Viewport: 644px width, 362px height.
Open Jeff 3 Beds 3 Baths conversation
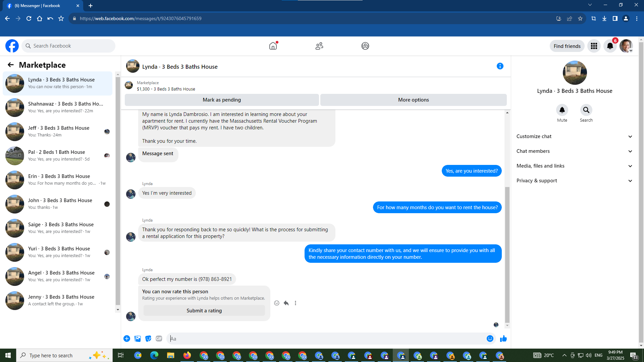58,131
